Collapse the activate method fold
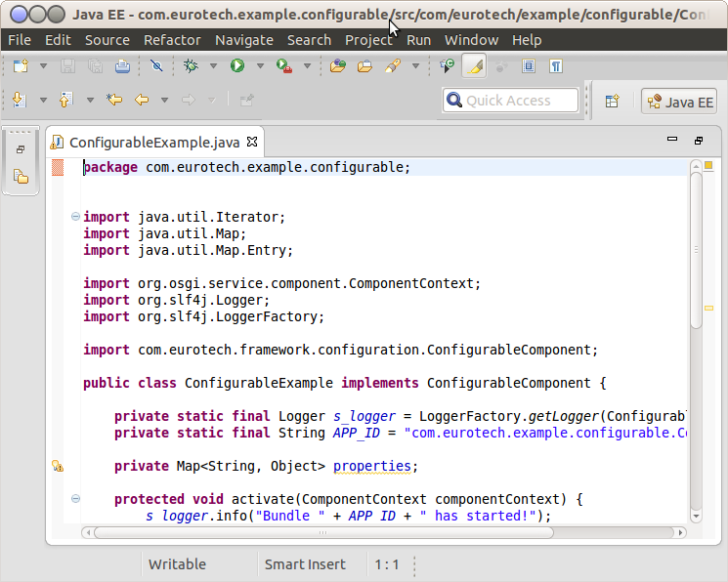The width and height of the screenshot is (728, 582). pyautogui.click(x=75, y=498)
